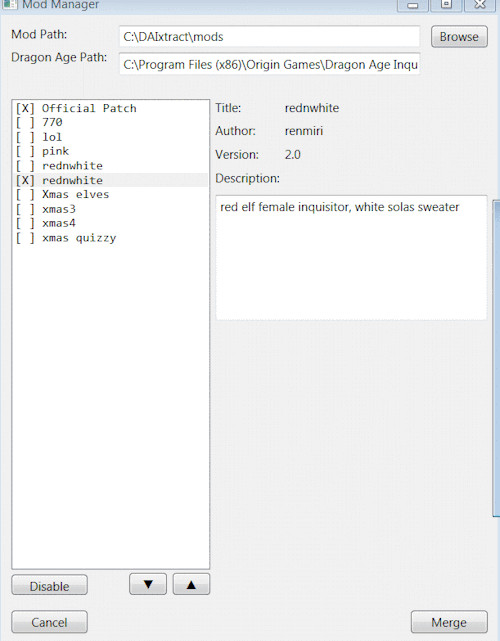This screenshot has width=500, height=641.
Task: Select the xmas4 mod entry
Action: (111, 223)
